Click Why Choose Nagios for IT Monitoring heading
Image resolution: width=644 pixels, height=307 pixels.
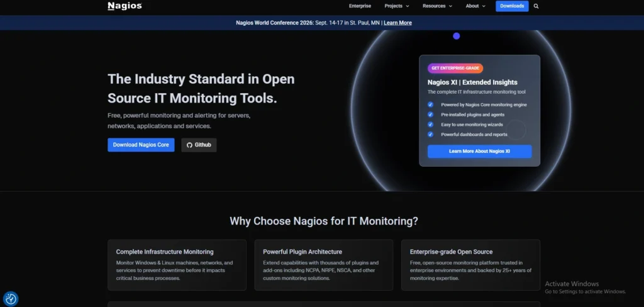(324, 221)
